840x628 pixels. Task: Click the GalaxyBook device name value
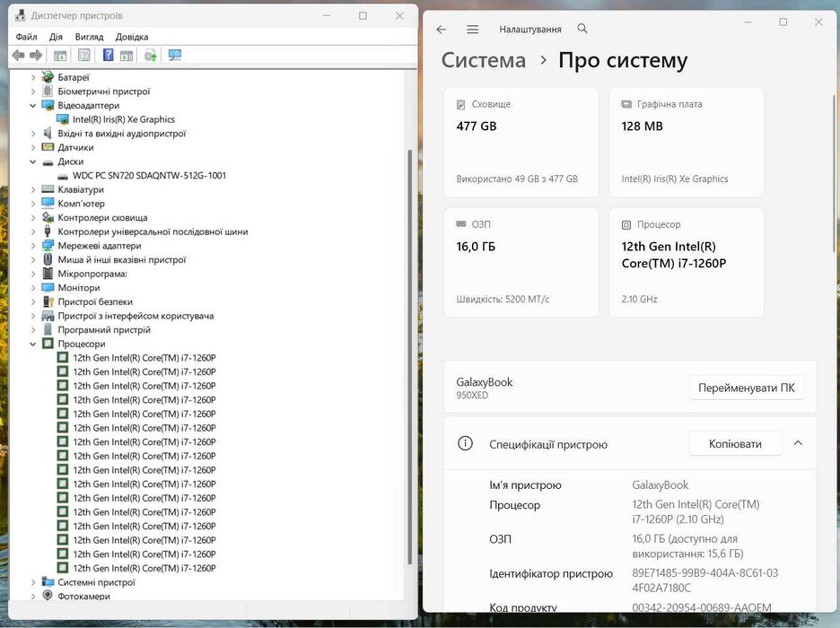click(x=660, y=485)
